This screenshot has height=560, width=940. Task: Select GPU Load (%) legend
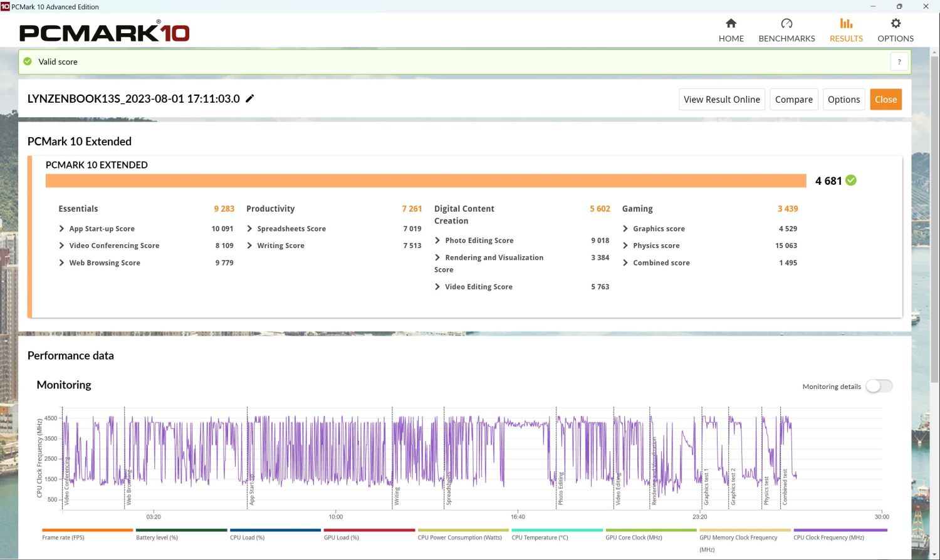369,534
